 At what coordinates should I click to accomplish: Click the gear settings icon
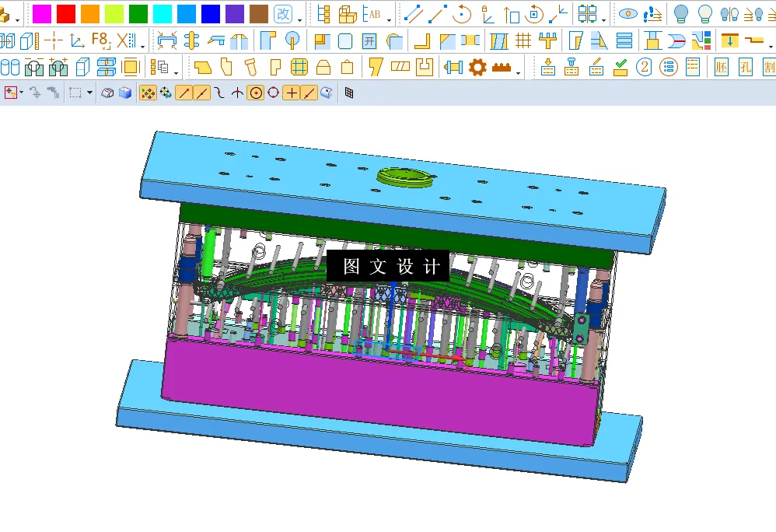pos(477,68)
